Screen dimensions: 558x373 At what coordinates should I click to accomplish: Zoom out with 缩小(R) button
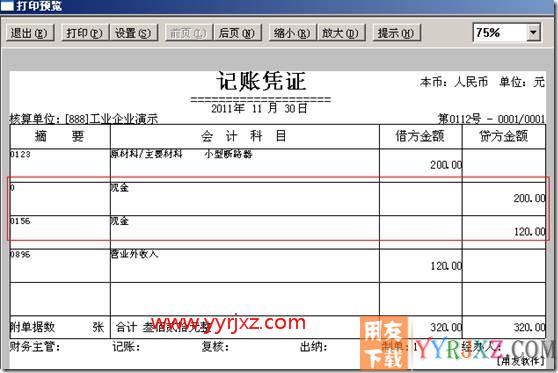pos(292,33)
